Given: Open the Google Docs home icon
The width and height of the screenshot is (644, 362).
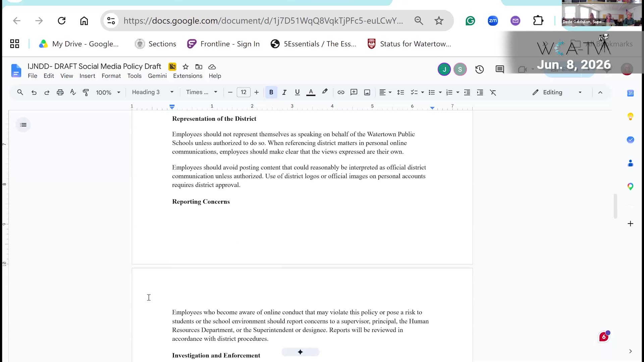Looking at the screenshot, I should (16, 71).
